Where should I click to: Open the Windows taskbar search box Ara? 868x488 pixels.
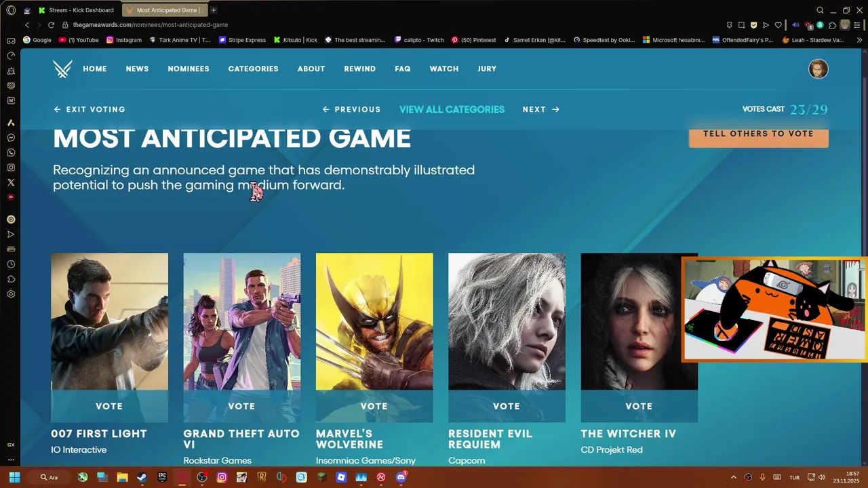pyautogui.click(x=49, y=477)
